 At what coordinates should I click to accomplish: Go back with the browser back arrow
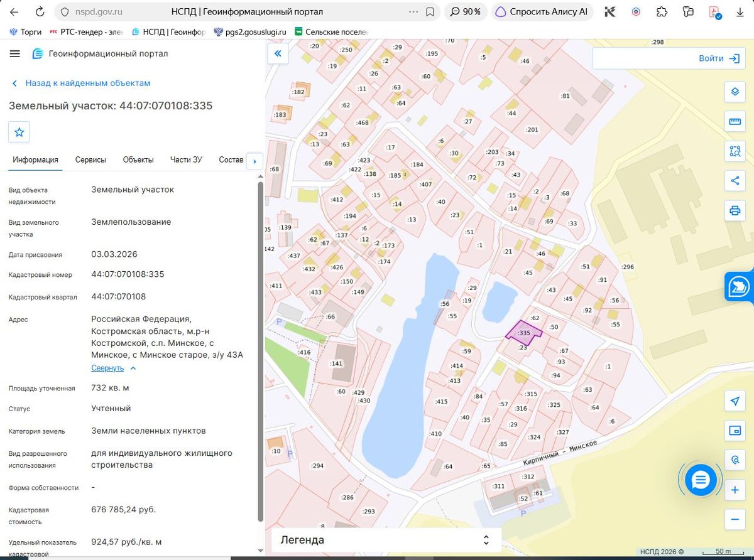point(14,12)
